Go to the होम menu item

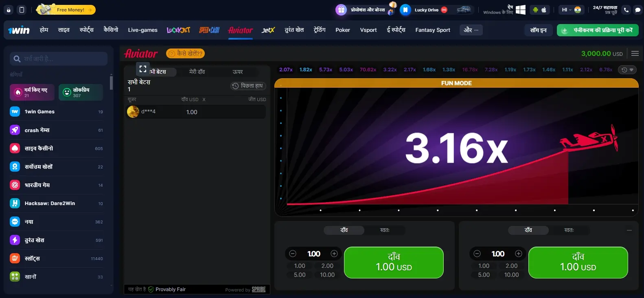tap(44, 30)
